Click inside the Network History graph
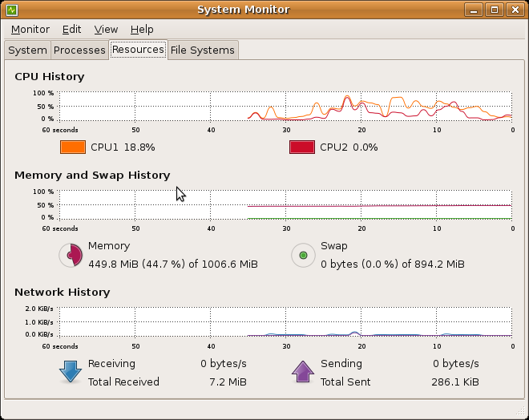The image size is (529, 420). pos(286,322)
